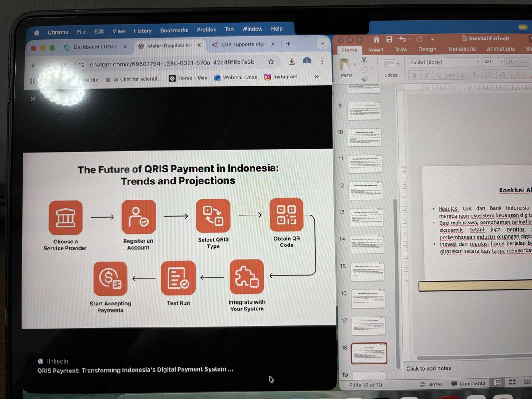The width and height of the screenshot is (532, 399).
Task: Click the Chrome back arrow
Action: pos(34,66)
